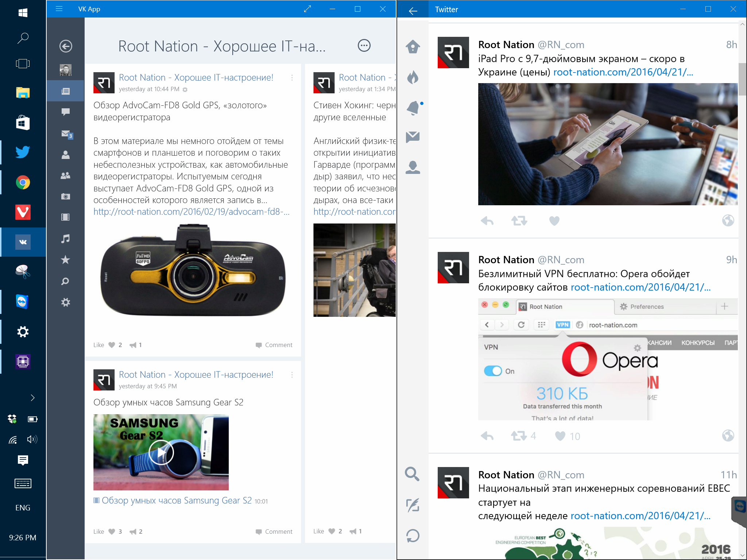View the AdvoCam dash cam photo
The height and width of the screenshot is (560, 747).
pos(193,270)
